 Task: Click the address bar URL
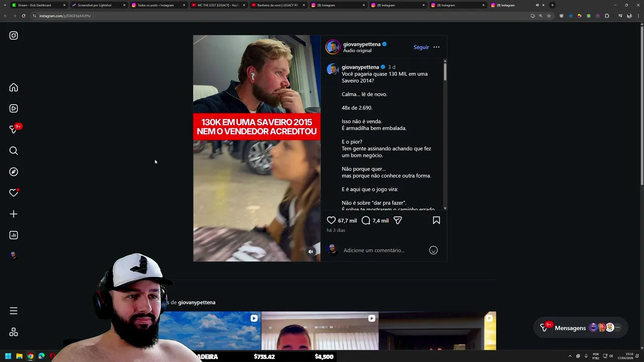click(65, 16)
